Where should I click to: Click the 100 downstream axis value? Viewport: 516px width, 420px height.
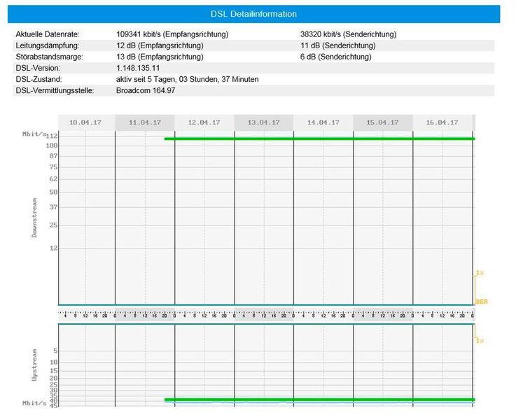point(52,146)
